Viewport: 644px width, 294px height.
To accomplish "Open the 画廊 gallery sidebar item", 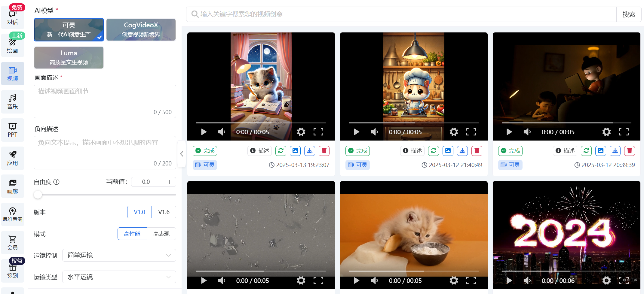I will point(13,186).
